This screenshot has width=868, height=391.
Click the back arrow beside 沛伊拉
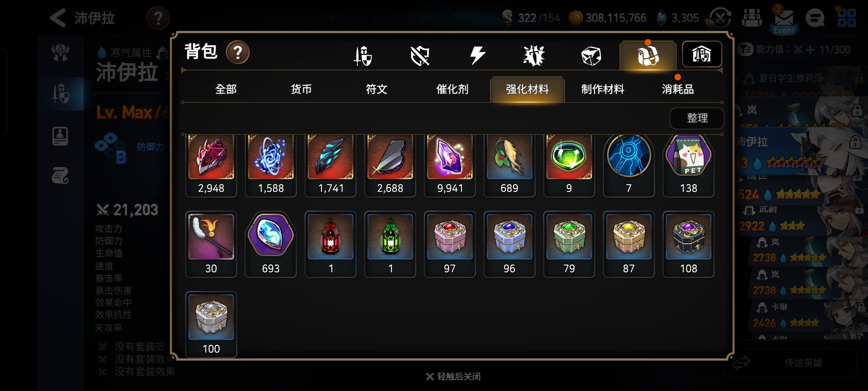pyautogui.click(x=58, y=18)
